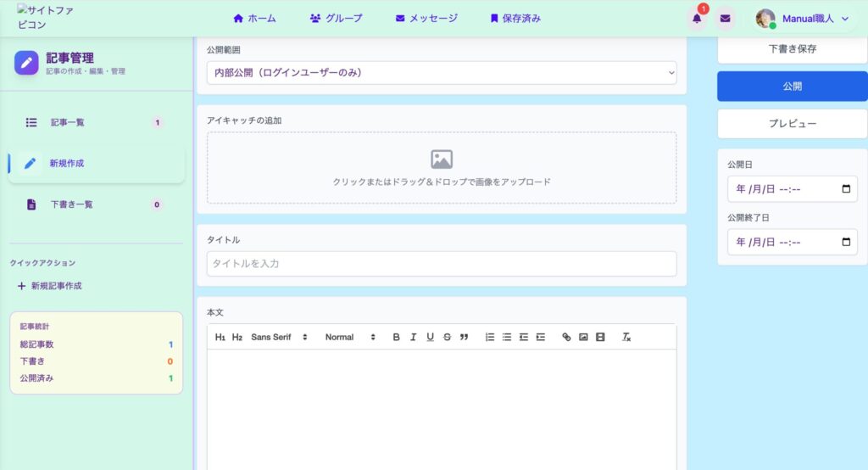Click the eyecatch image upload area
868x470 pixels.
442,168
